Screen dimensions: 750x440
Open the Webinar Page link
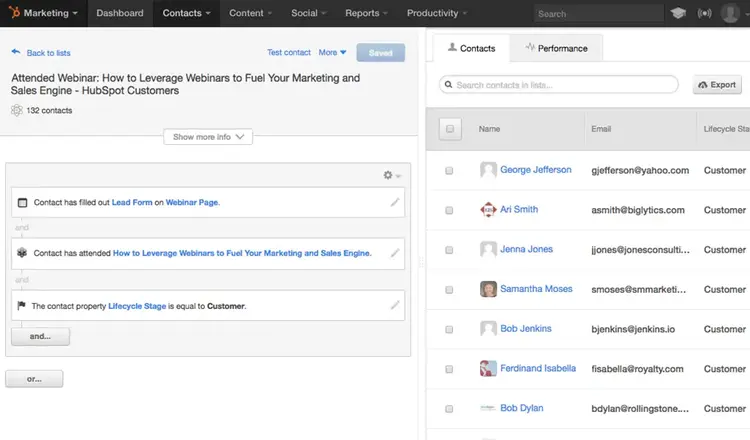193,202
